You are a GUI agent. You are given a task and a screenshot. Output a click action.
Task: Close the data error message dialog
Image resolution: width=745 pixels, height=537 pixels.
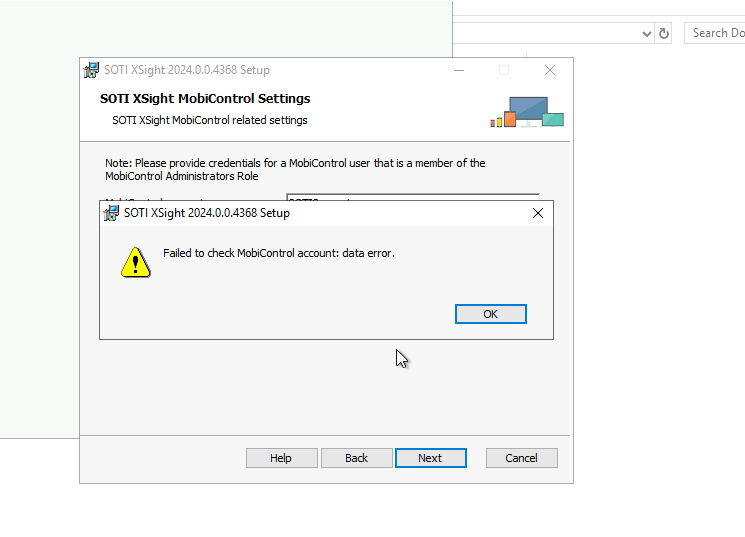[538, 213]
